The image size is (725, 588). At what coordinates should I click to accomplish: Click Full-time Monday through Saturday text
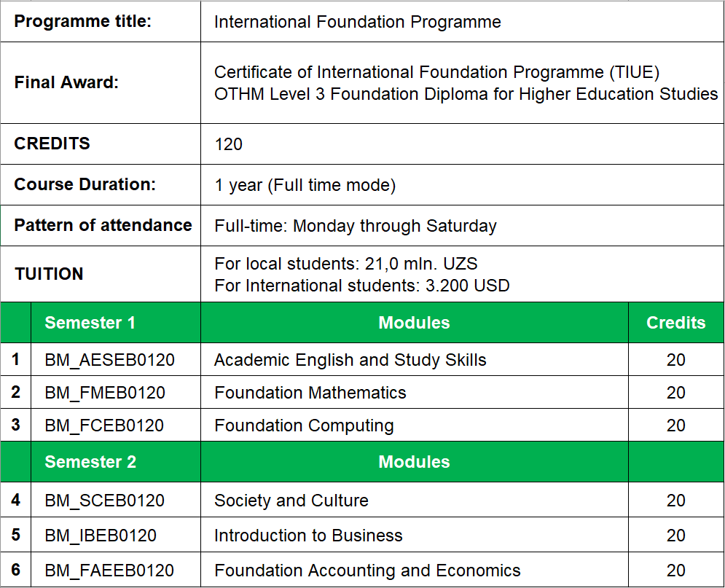pyautogui.click(x=356, y=226)
